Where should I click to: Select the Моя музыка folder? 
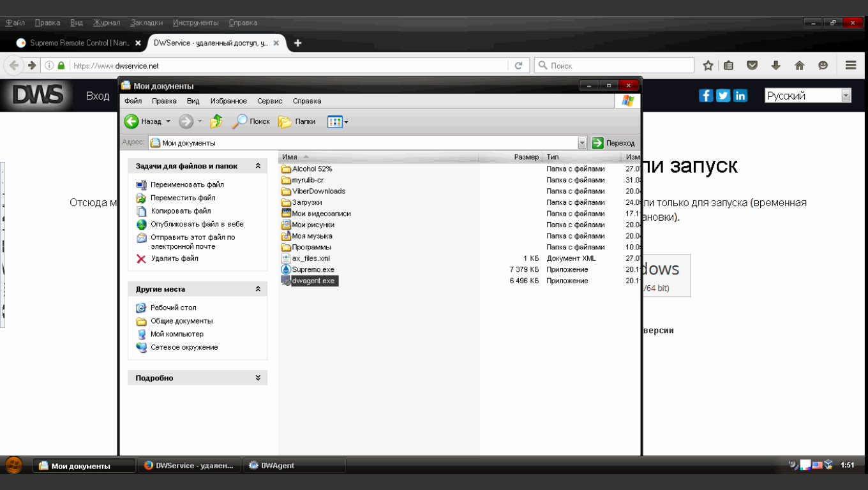pyautogui.click(x=307, y=236)
